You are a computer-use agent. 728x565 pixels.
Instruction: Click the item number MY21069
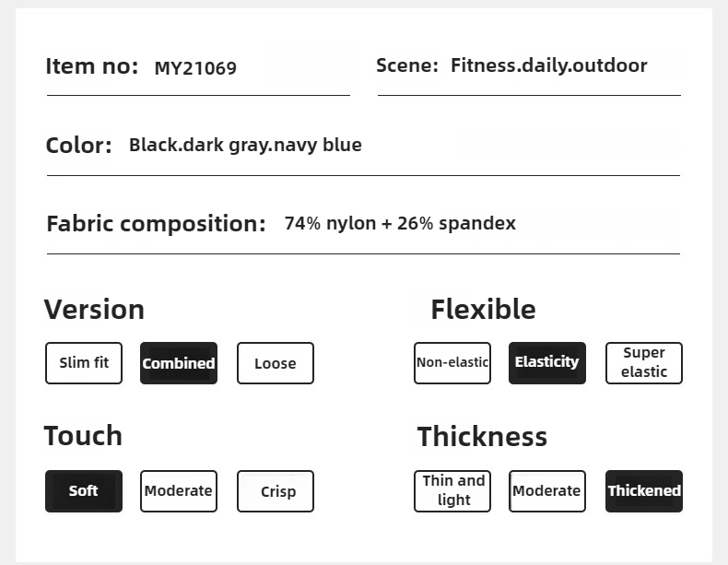tap(195, 68)
